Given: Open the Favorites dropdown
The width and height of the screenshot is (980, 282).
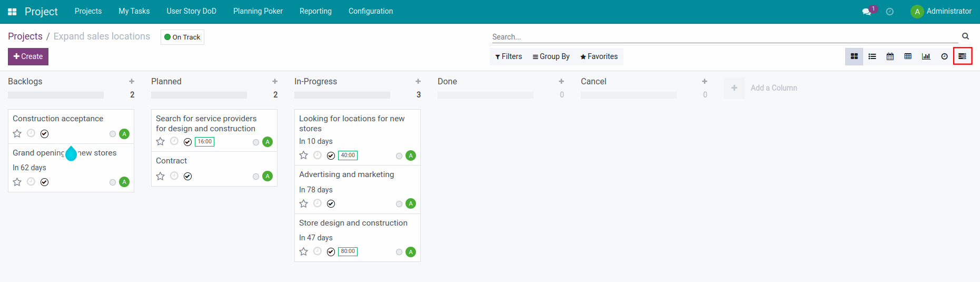Looking at the screenshot, I should tap(599, 56).
